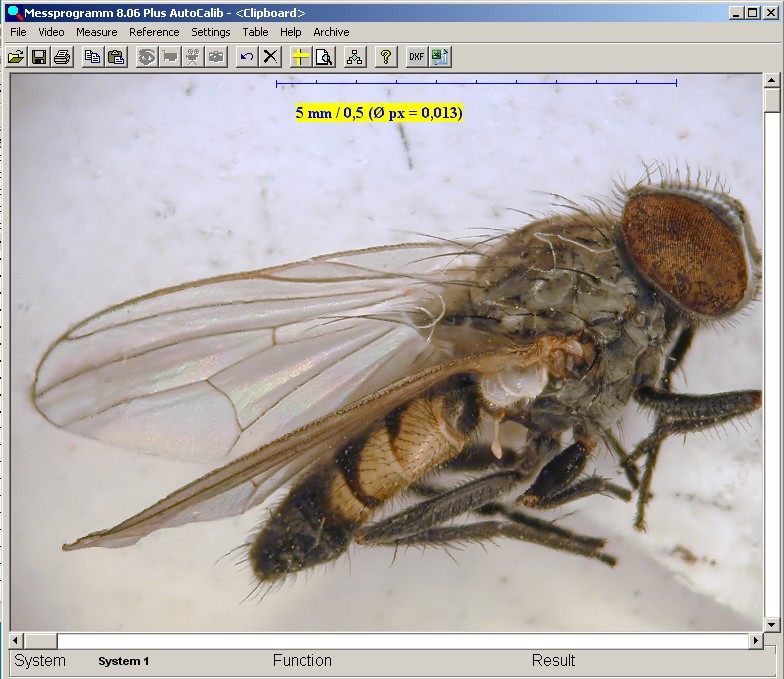
Task: Export to DXF using the toolbar button
Action: [416, 57]
